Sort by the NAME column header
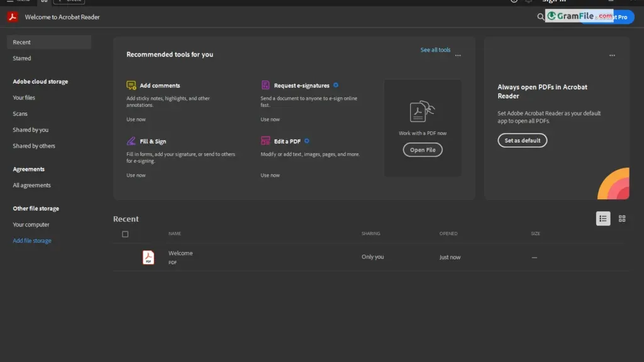644x362 pixels. tap(175, 234)
